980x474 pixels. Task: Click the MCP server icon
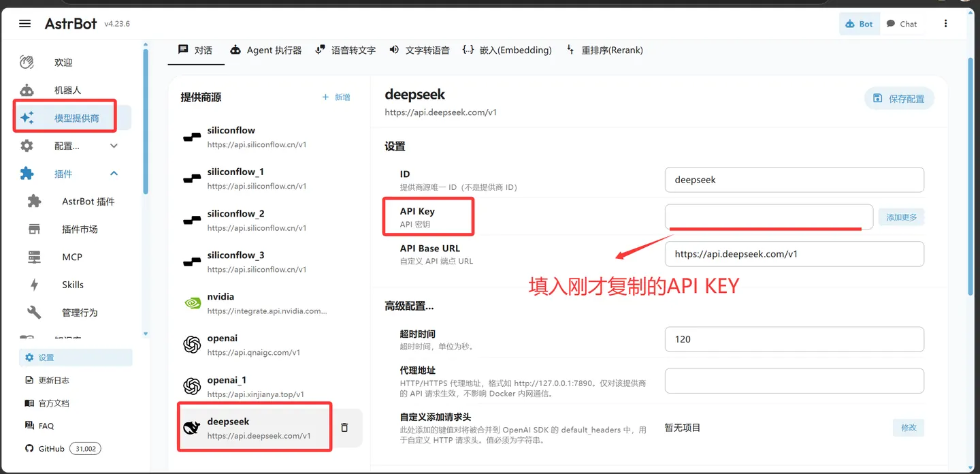34,257
